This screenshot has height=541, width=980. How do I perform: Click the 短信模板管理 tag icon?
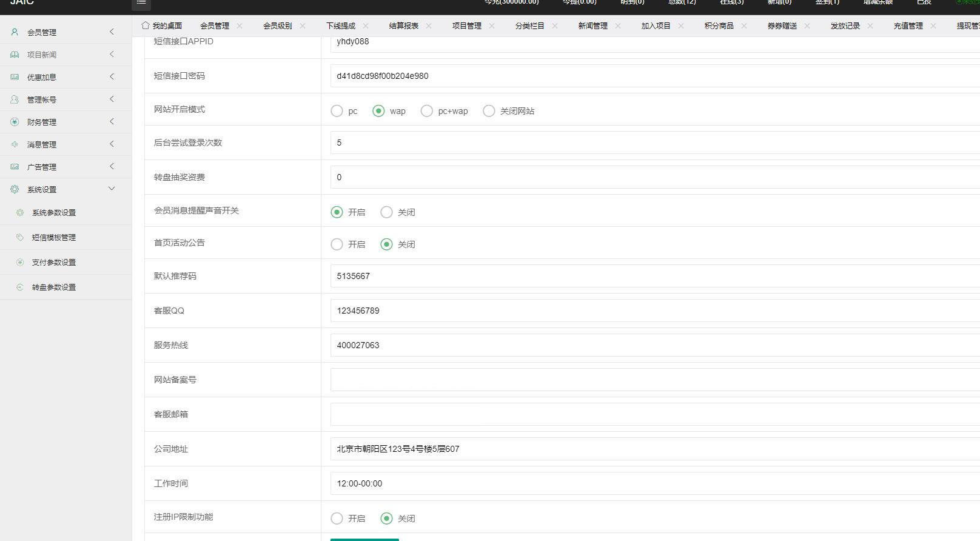(20, 237)
